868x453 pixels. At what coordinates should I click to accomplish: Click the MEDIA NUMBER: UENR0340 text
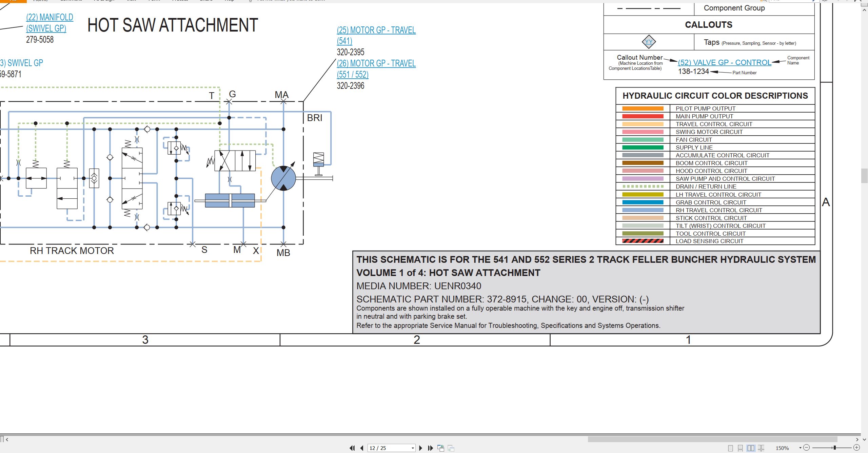pos(419,286)
